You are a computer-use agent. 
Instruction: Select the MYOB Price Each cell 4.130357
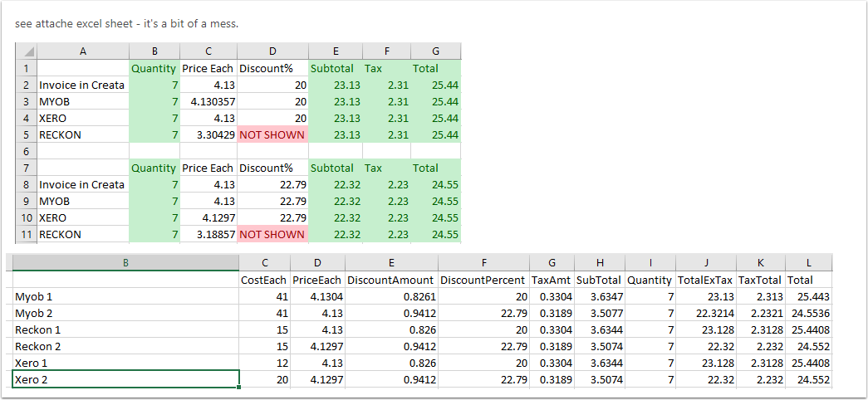(x=208, y=102)
